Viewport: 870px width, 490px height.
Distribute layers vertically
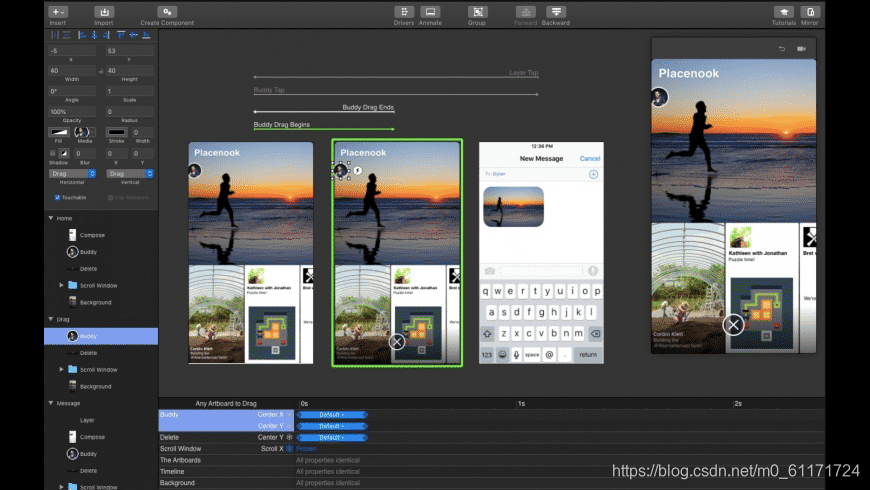pos(67,35)
